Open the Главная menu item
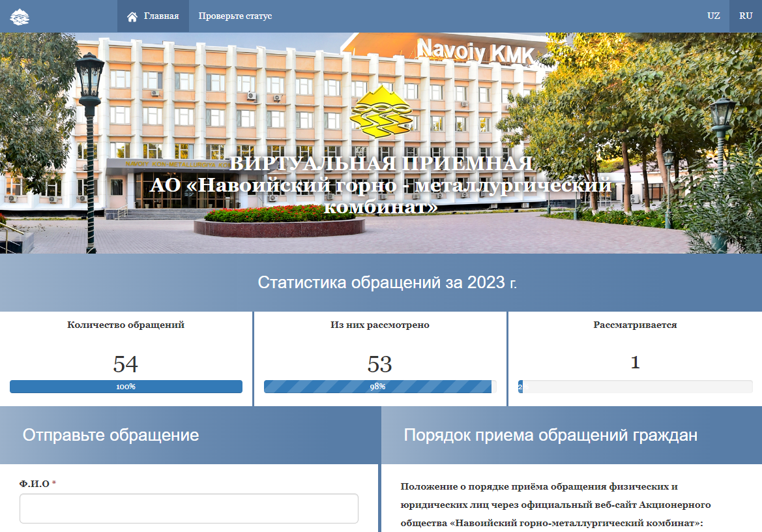 160,16
